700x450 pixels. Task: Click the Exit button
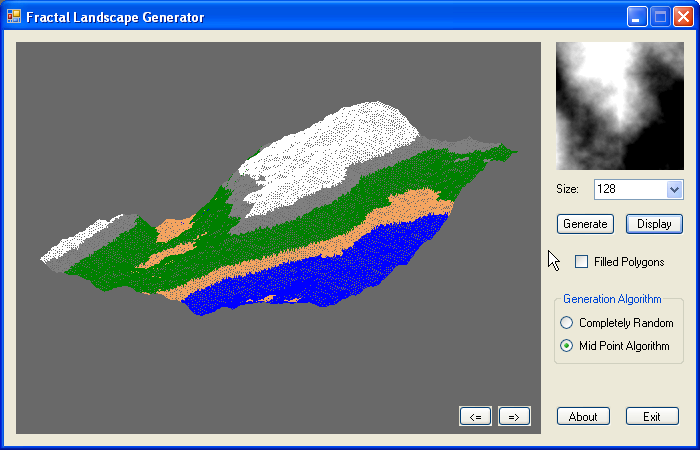pyautogui.click(x=652, y=417)
